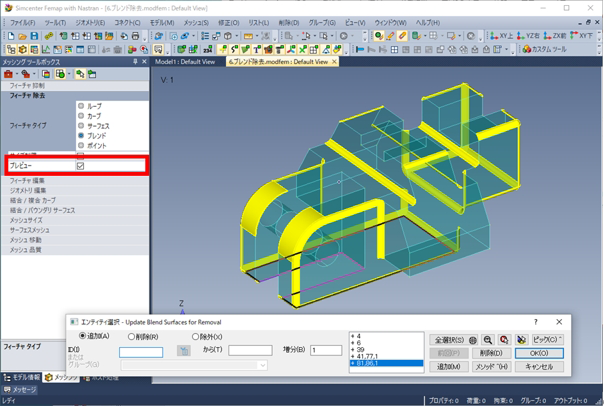This screenshot has height=406, width=604.
Task: Select the ポイント feature type radio
Action: (81, 145)
